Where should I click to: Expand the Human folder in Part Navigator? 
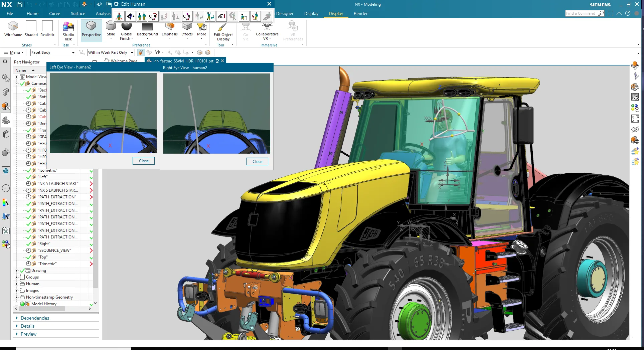point(16,284)
